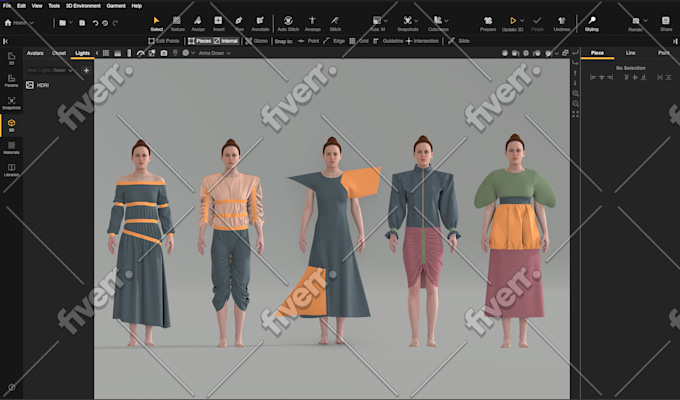Collapse the right panel with arrow-bar icon

[x=675, y=41]
